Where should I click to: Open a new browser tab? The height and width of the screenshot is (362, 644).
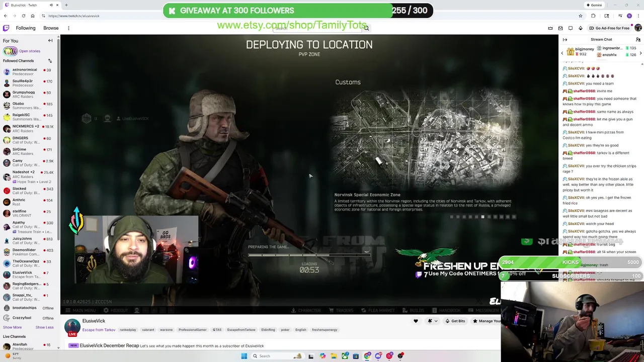click(x=66, y=5)
